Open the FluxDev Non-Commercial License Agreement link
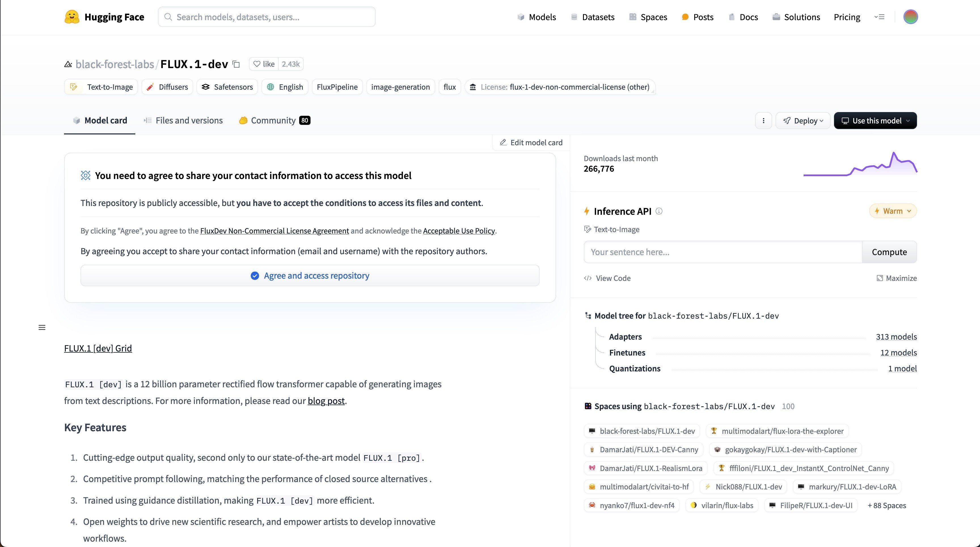 pyautogui.click(x=274, y=231)
